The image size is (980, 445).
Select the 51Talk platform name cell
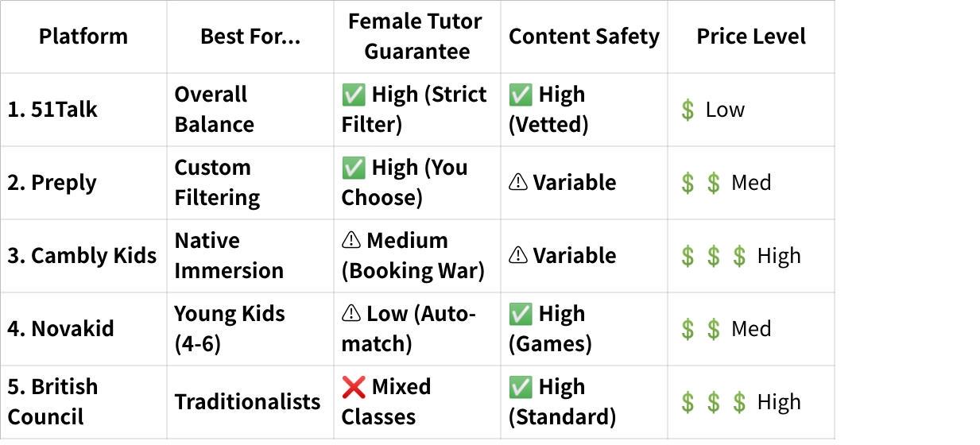click(52, 110)
